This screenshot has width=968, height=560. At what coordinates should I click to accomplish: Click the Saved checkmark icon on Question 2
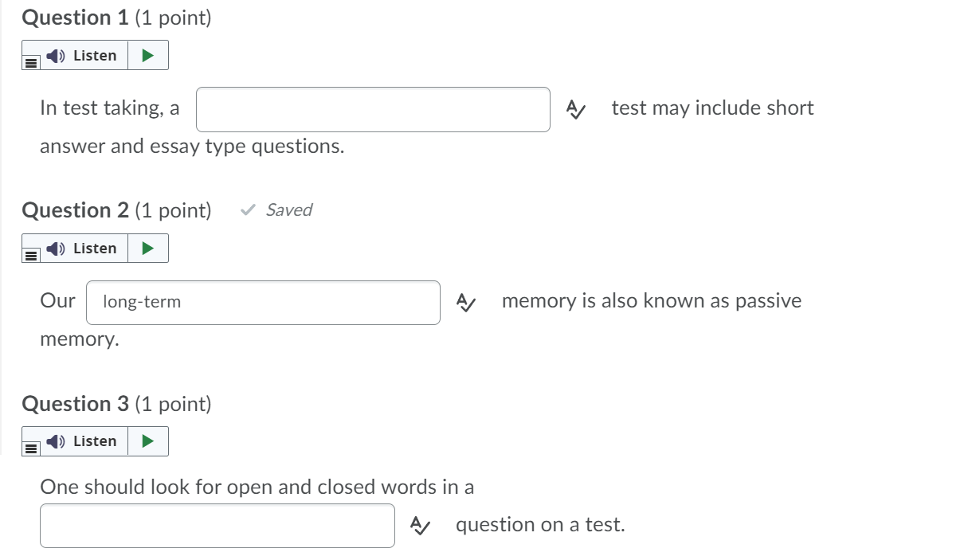pyautogui.click(x=247, y=210)
